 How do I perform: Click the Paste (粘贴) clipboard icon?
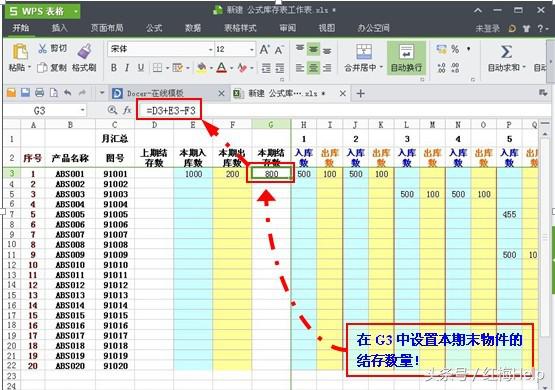coord(20,52)
